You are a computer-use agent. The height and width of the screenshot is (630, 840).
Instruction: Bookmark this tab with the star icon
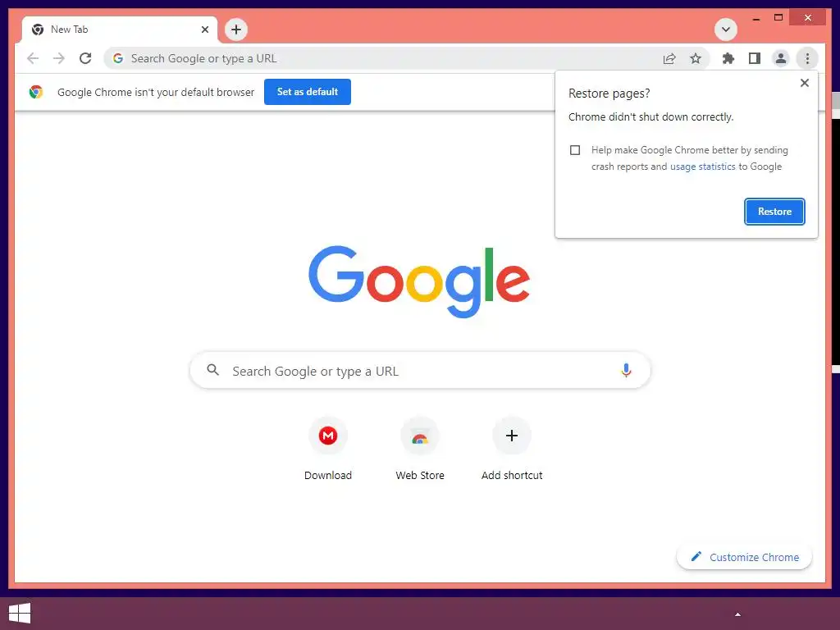point(696,58)
